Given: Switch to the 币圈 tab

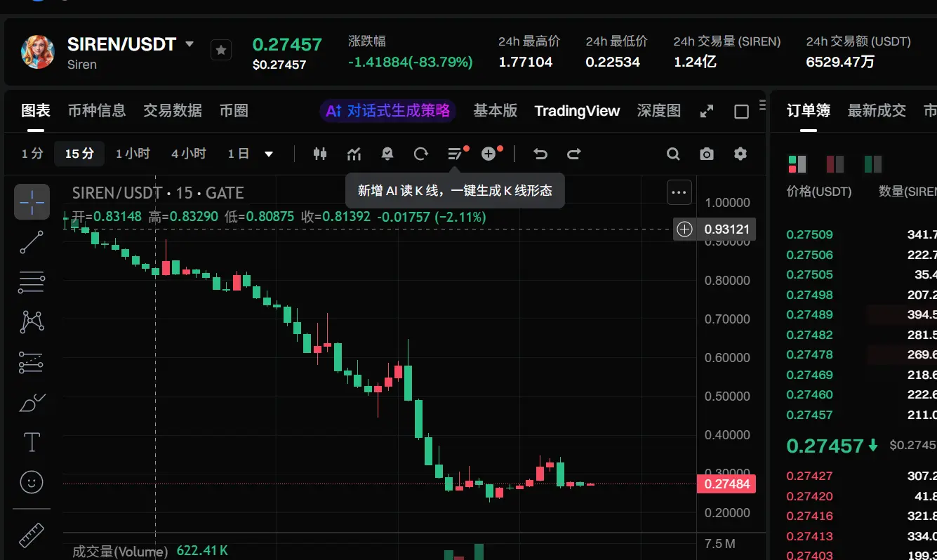Looking at the screenshot, I should point(234,110).
